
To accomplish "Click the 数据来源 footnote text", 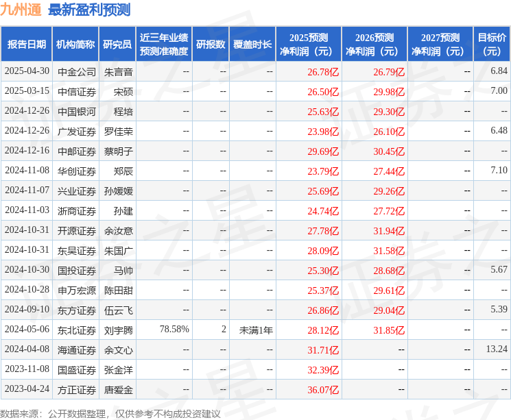I will pos(110,414).
